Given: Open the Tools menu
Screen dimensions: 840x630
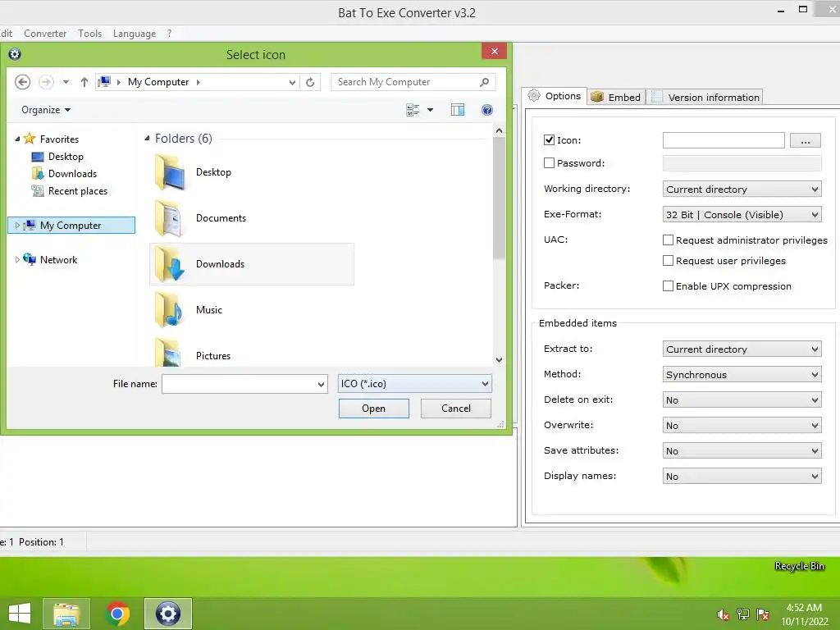Looking at the screenshot, I should [x=89, y=33].
